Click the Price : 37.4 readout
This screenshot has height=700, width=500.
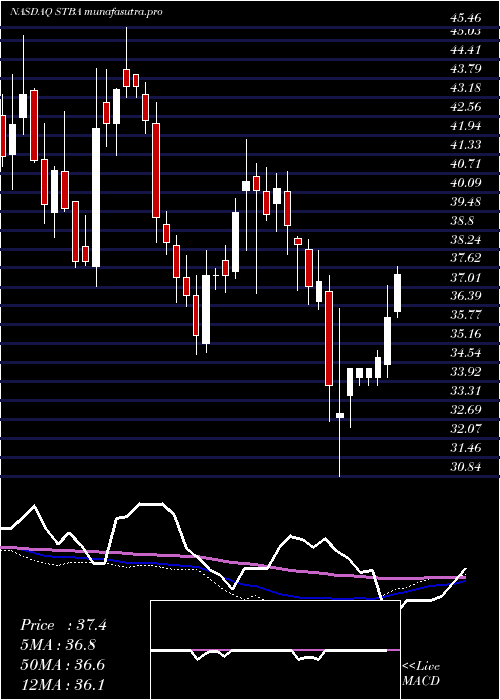click(63, 625)
